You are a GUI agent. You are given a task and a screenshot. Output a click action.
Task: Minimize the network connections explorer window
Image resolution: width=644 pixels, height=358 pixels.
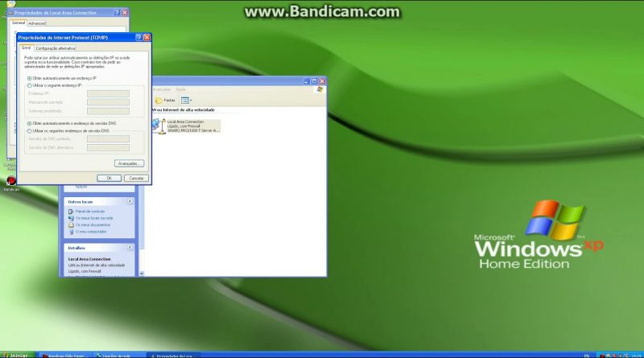tap(306, 81)
